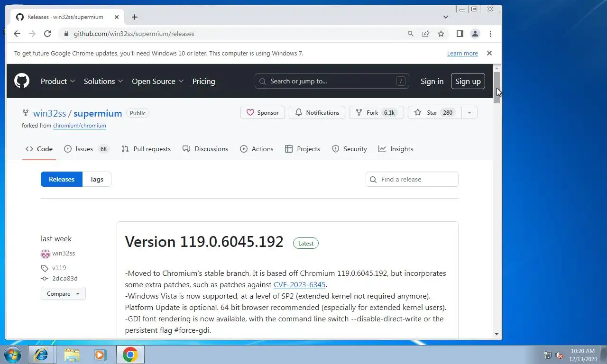The image size is (607, 364).
Task: Click the forward navigation arrow
Action: [32, 34]
